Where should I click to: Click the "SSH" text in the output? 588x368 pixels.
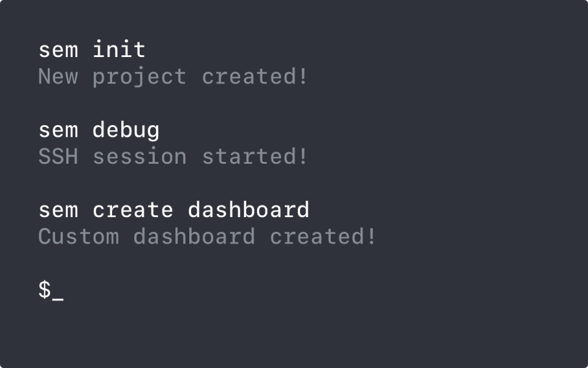pyautogui.click(x=58, y=156)
